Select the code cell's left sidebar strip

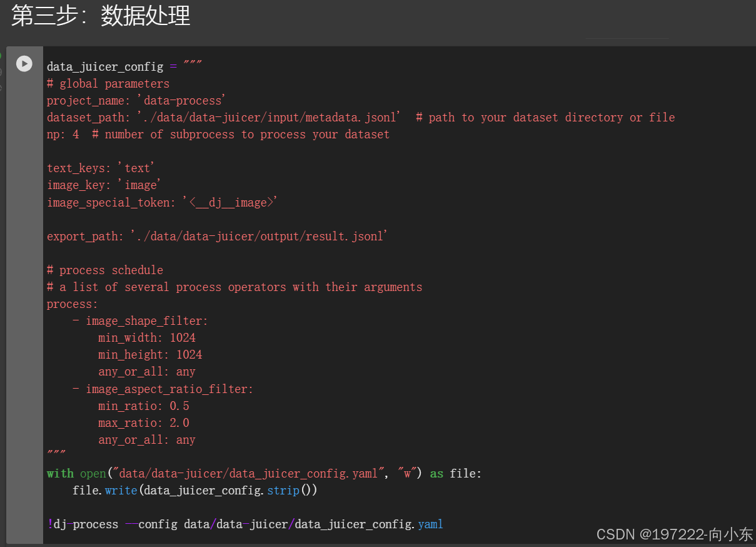pyautogui.click(x=24, y=294)
